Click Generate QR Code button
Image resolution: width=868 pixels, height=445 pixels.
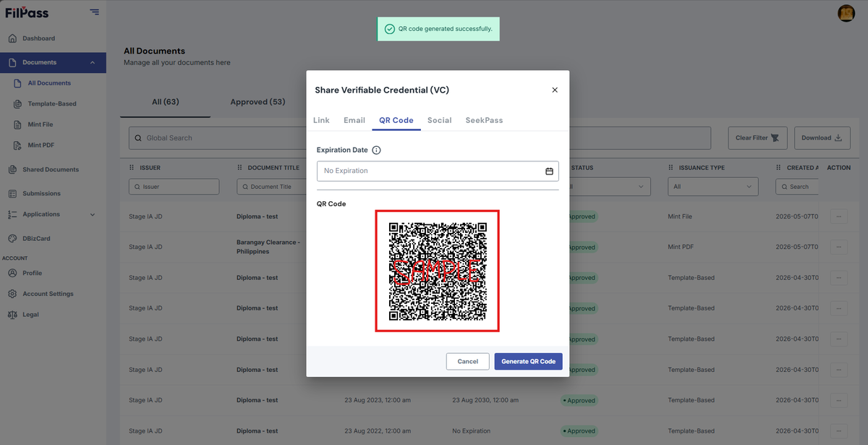click(x=529, y=361)
